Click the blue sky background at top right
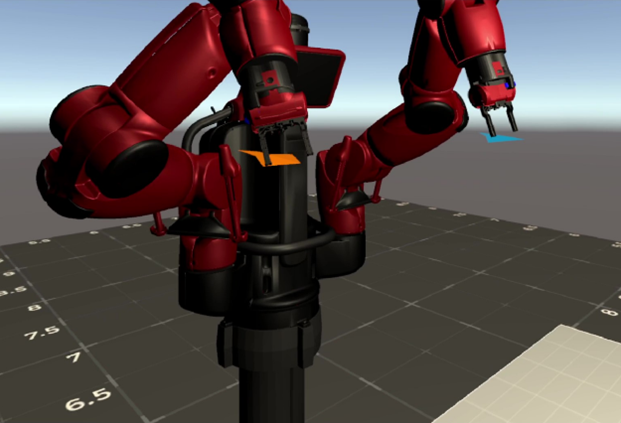 pyautogui.click(x=570, y=40)
